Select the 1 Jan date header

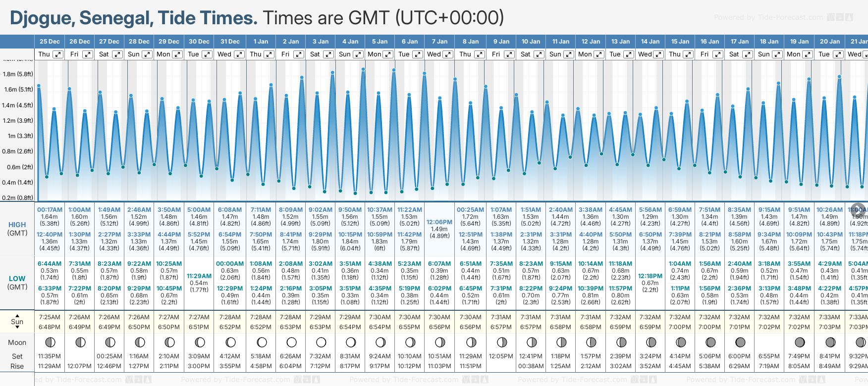tap(261, 42)
